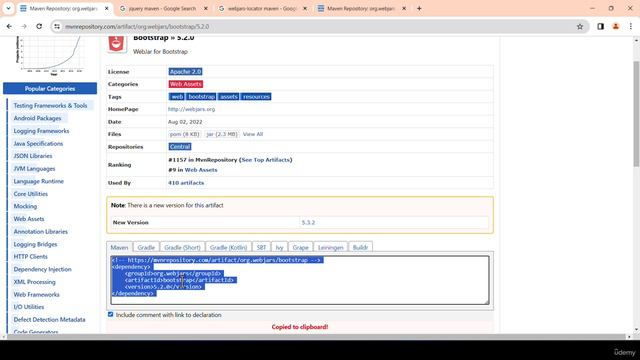
Task: Open the Chrome profile avatar
Action: click(x=616, y=27)
